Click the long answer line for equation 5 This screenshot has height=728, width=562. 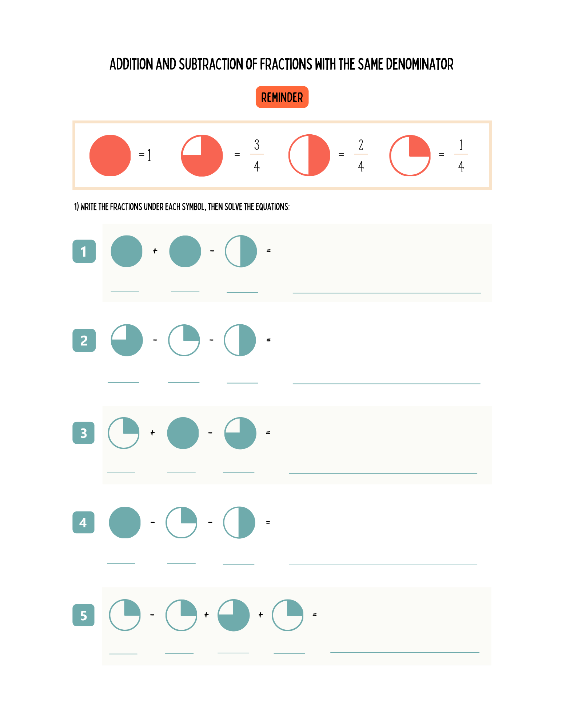tap(404, 652)
